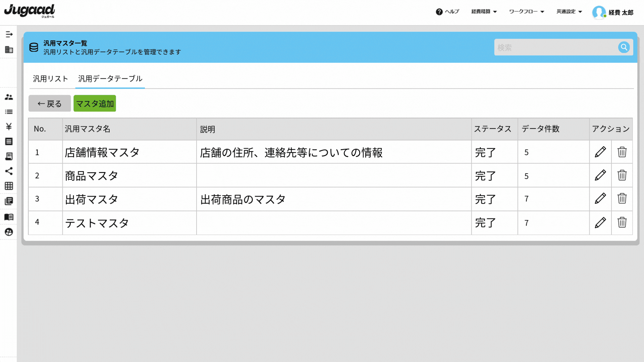Select the 汎用データテーブル tab
This screenshot has width=644, height=362.
coord(110,79)
